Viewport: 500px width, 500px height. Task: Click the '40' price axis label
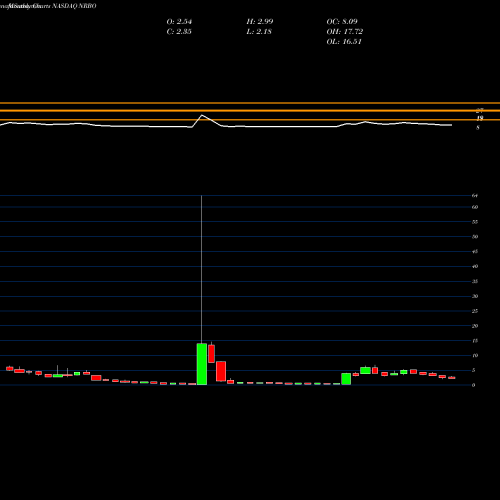point(475,266)
